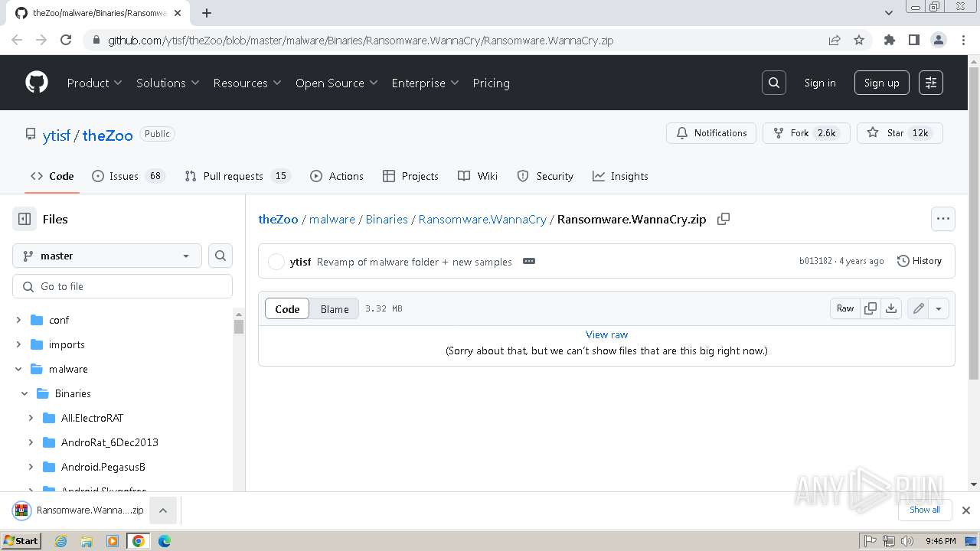
Task: Expand All.ElectroRAT folder chevron
Action: click(31, 418)
